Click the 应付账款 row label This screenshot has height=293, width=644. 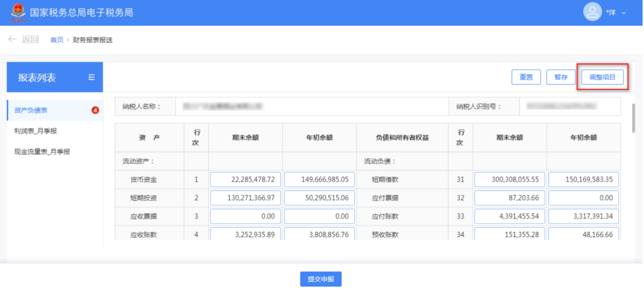pos(385,216)
